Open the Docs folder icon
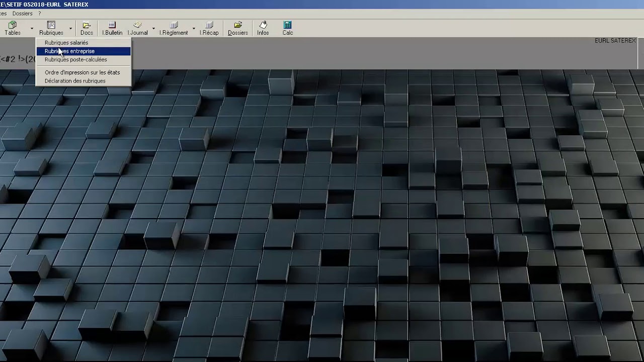This screenshot has width=644, height=362. [x=87, y=28]
